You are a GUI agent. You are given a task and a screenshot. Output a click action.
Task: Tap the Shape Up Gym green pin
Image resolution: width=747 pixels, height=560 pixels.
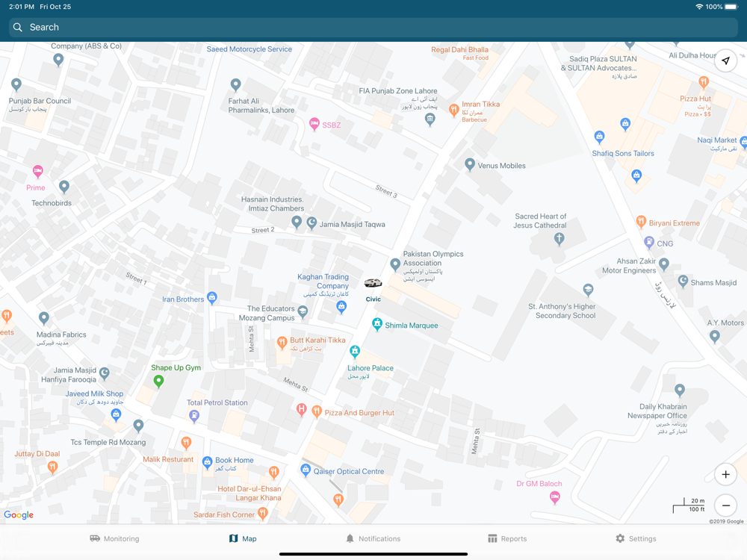click(158, 381)
